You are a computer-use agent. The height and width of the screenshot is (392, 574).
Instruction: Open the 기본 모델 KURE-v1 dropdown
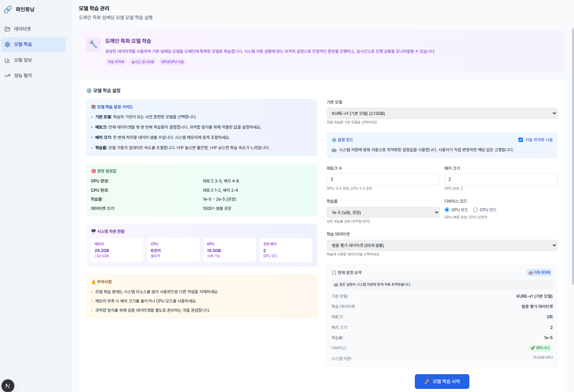pos(442,114)
